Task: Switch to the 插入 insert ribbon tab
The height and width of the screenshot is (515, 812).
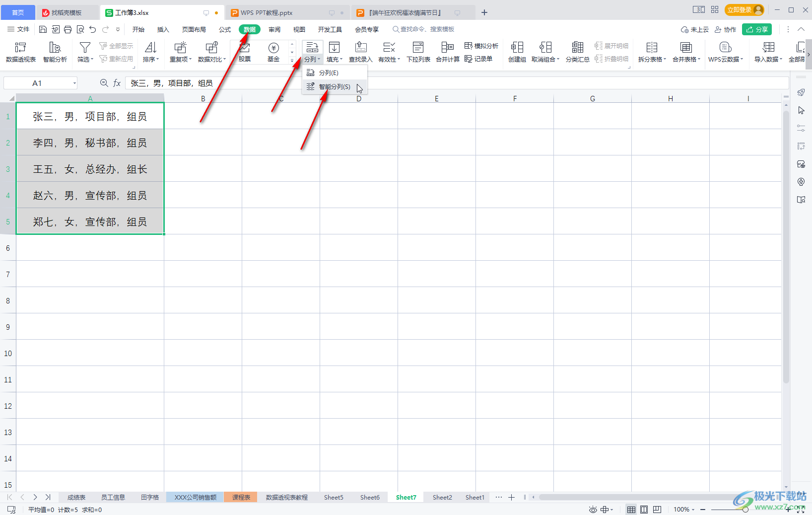Action: (163, 29)
